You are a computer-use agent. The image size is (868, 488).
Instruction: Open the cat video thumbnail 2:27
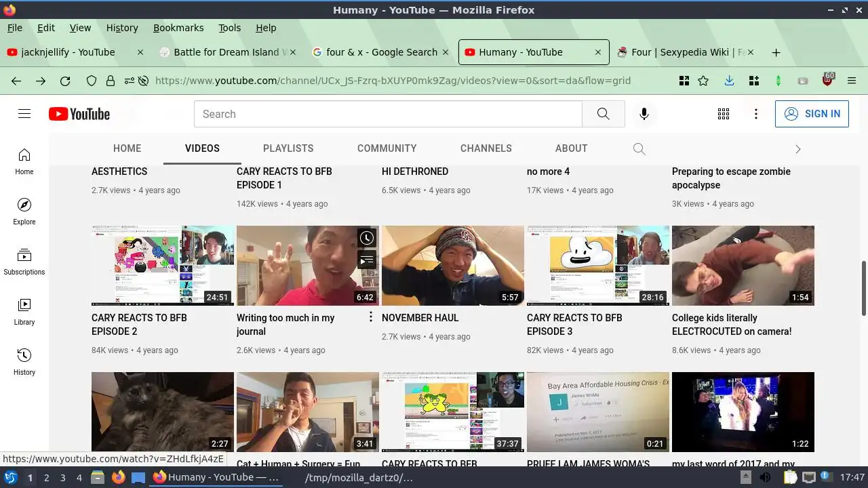tap(163, 412)
